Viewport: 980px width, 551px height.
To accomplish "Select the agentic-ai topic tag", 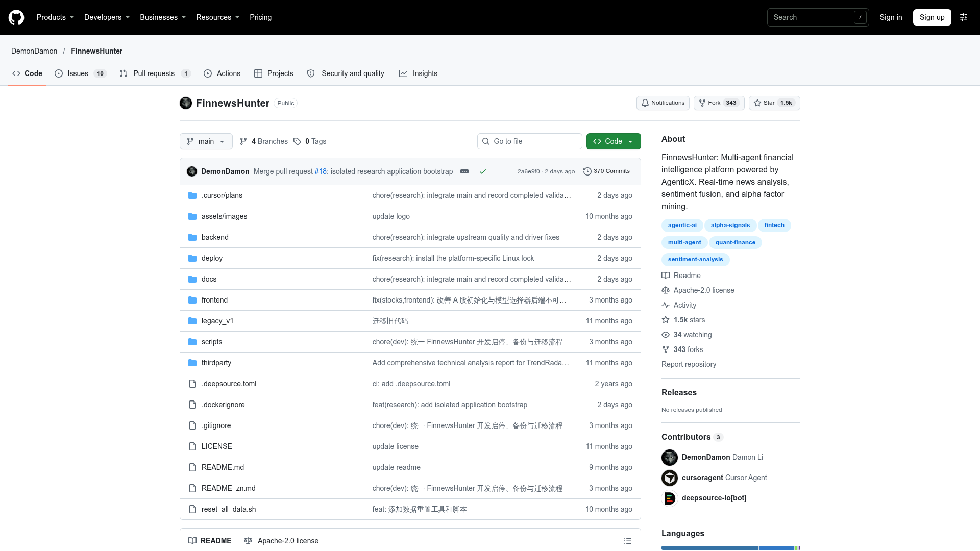I will (682, 225).
